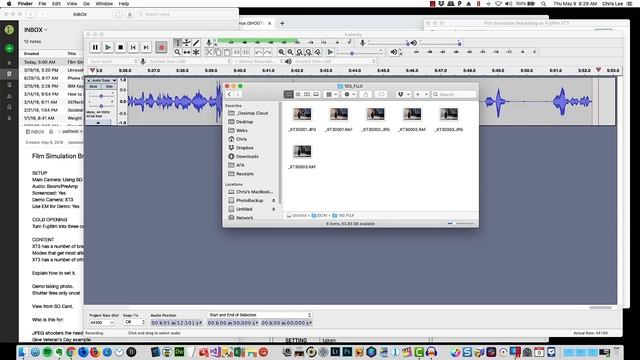Open the audio host dropdown
The image size is (640, 360).
113,61
